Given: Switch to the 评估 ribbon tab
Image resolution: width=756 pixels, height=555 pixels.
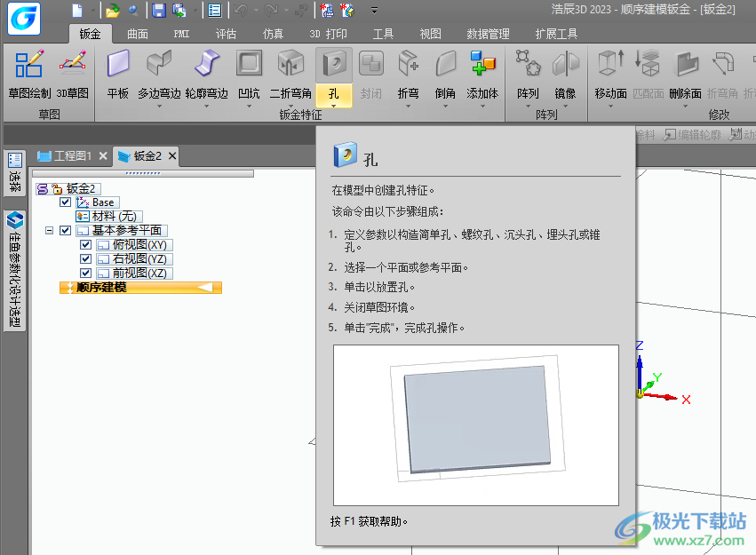Looking at the screenshot, I should coord(226,34).
